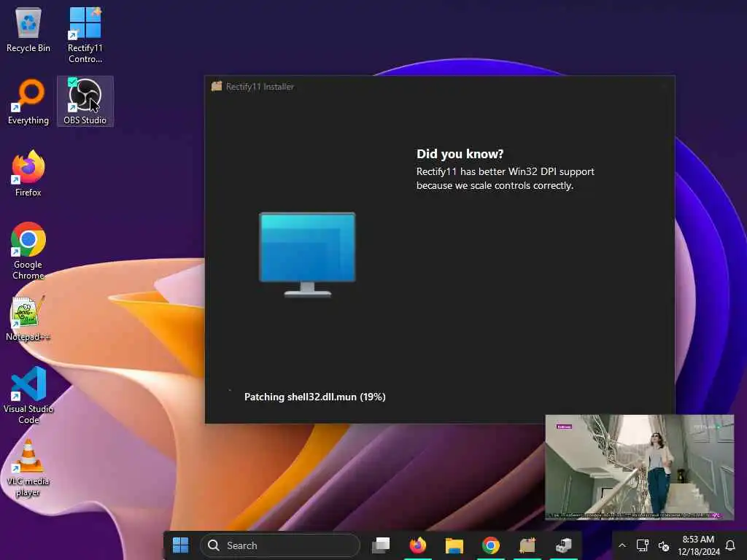Open File Explorer from the taskbar

[454, 545]
